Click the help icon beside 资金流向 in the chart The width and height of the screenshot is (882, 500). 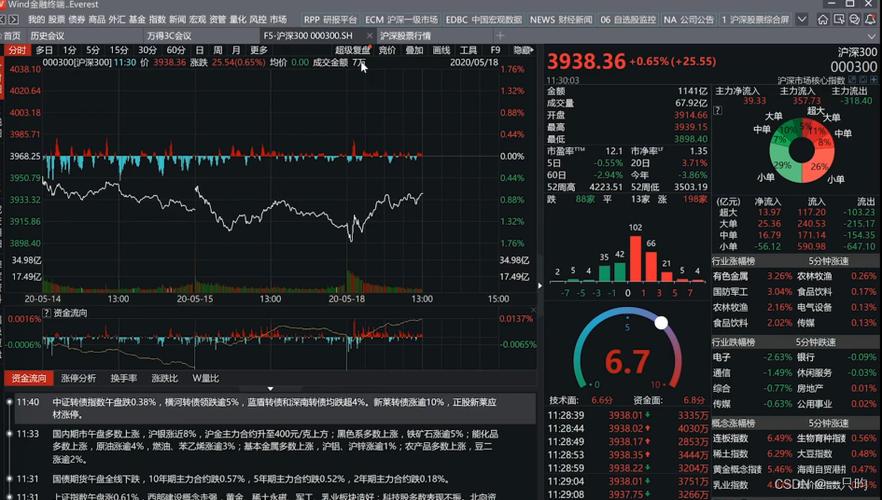(x=47, y=313)
